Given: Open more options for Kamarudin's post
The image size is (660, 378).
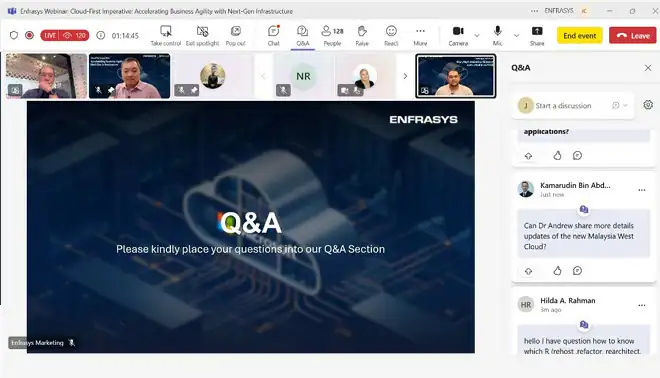Looking at the screenshot, I should (x=641, y=190).
